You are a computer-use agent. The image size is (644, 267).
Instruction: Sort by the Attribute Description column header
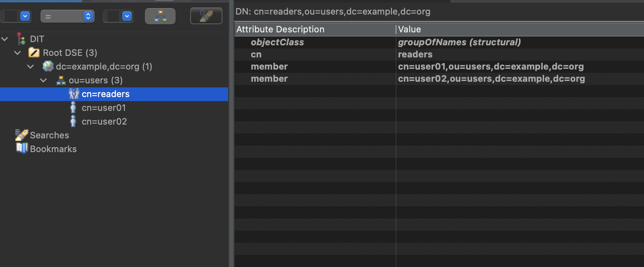[x=315, y=29]
